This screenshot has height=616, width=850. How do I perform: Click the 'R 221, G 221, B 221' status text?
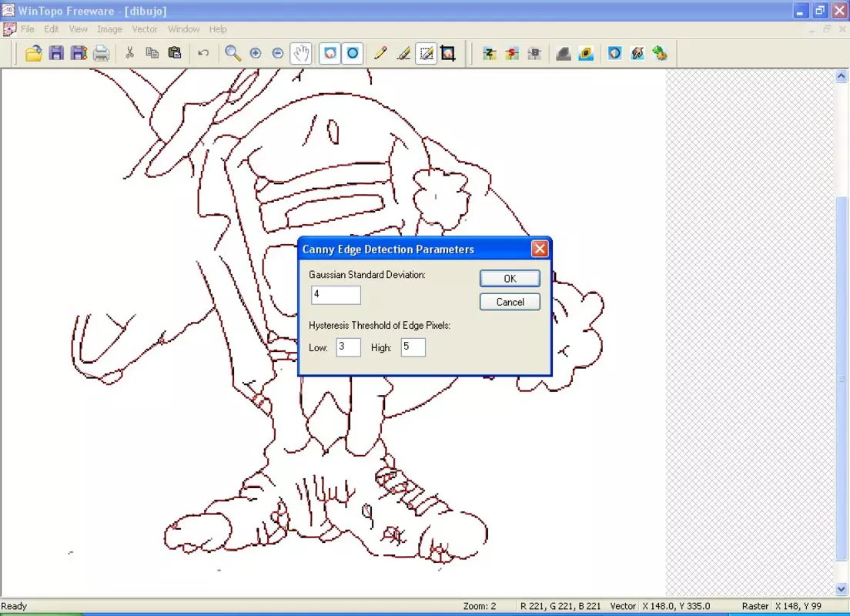tap(561, 606)
